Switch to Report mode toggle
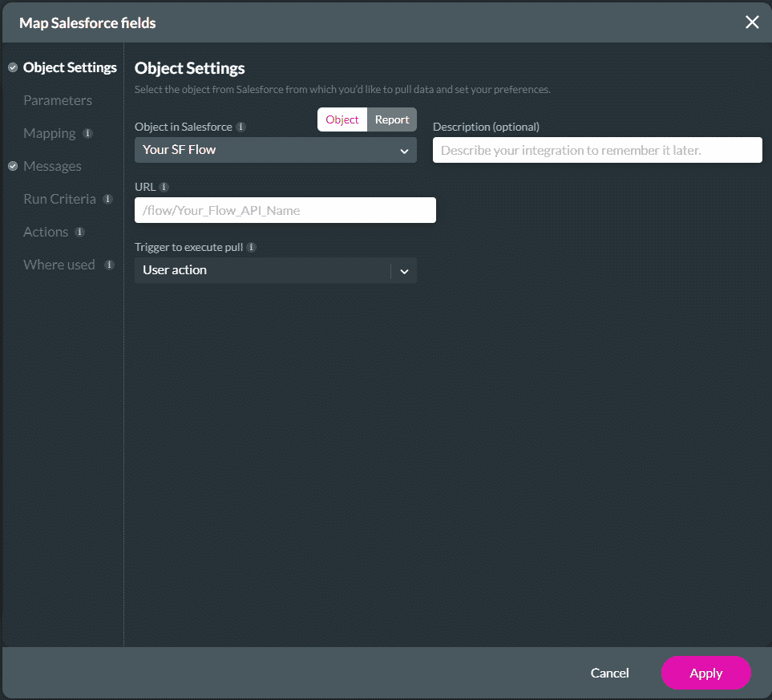 point(392,119)
